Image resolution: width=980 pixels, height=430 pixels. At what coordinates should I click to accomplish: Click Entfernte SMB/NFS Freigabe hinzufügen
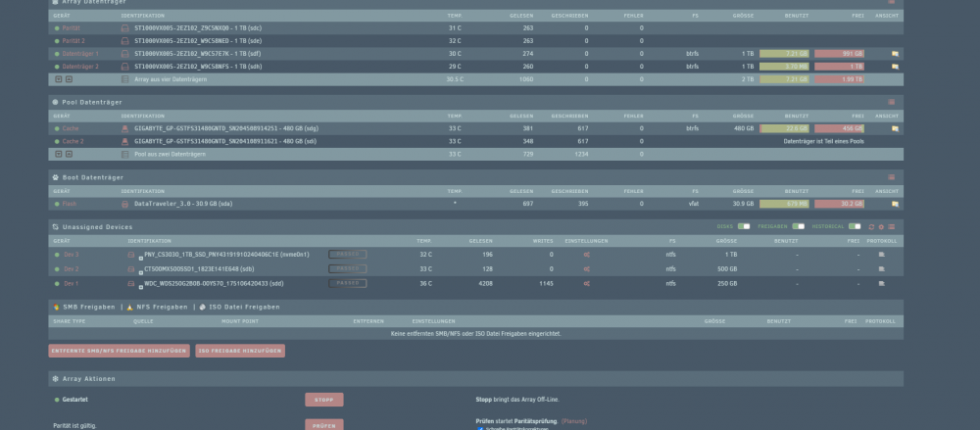tap(119, 351)
